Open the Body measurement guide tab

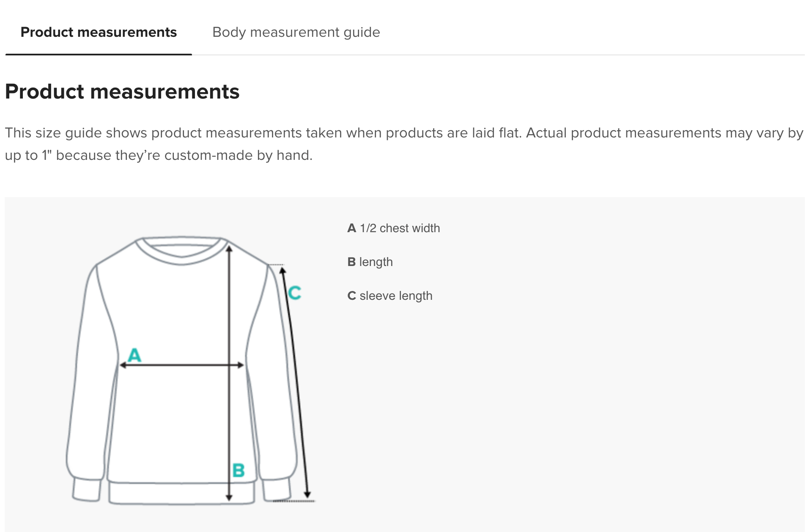(x=296, y=32)
